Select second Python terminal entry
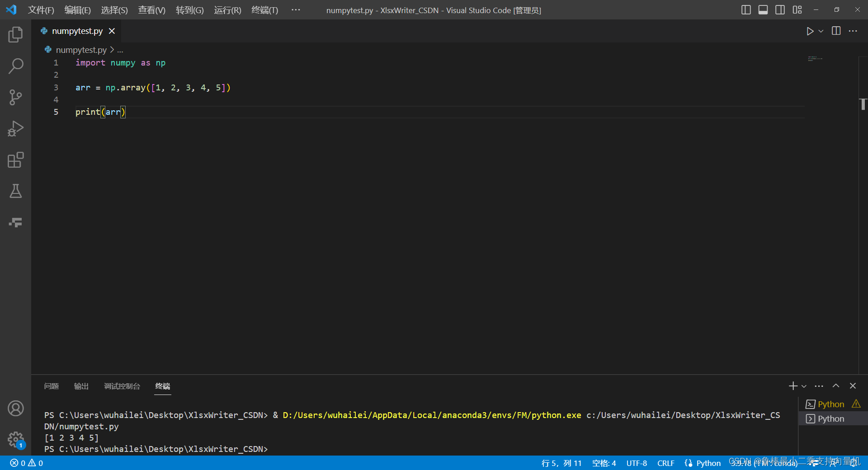 coord(833,418)
